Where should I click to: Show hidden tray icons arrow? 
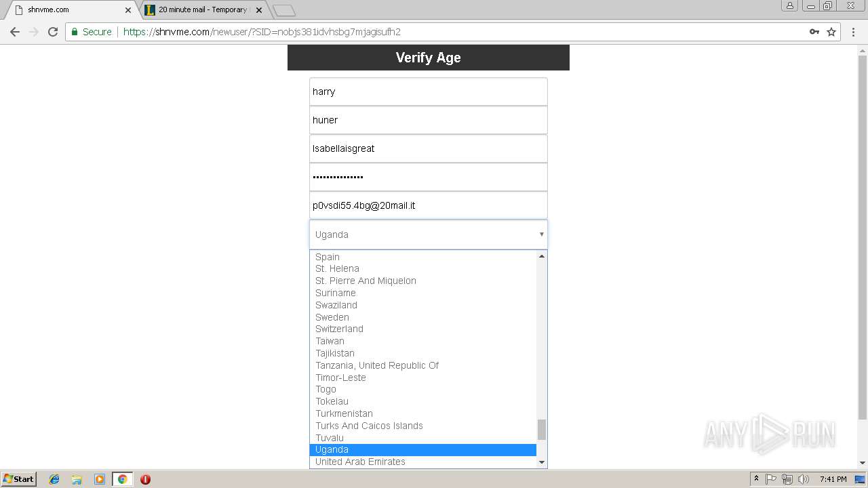pyautogui.click(x=757, y=479)
